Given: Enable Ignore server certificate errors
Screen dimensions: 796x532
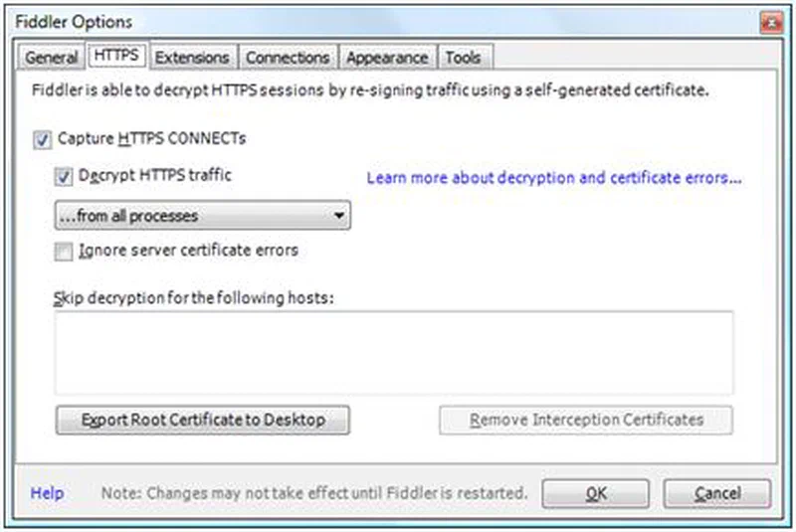Looking at the screenshot, I should pos(64,252).
